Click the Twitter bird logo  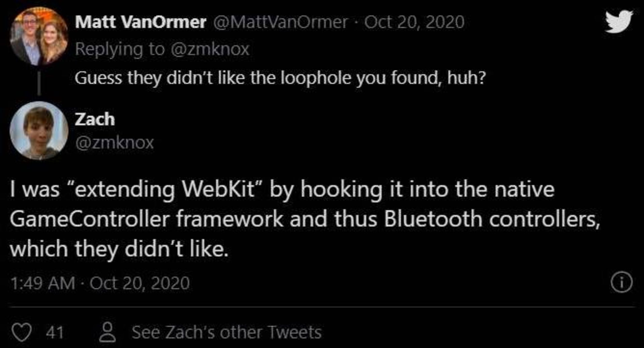click(619, 22)
